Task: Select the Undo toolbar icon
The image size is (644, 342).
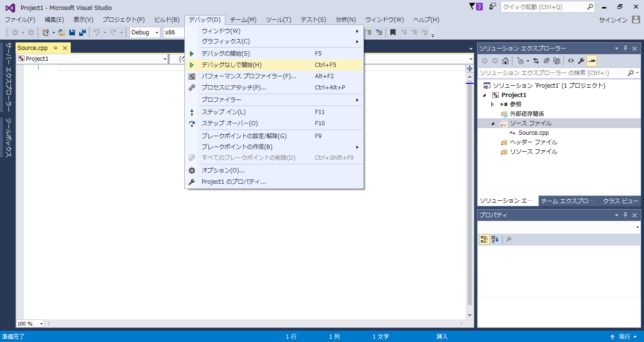Action: pyautogui.click(x=97, y=32)
